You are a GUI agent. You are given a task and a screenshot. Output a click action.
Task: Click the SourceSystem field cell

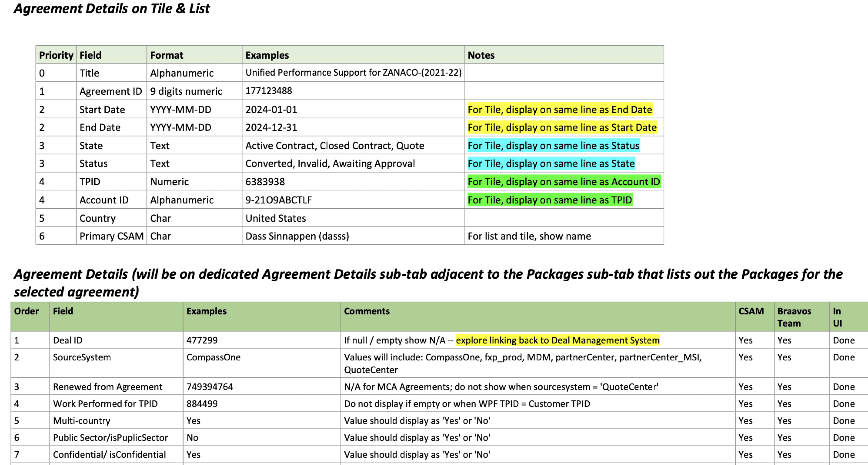point(82,357)
